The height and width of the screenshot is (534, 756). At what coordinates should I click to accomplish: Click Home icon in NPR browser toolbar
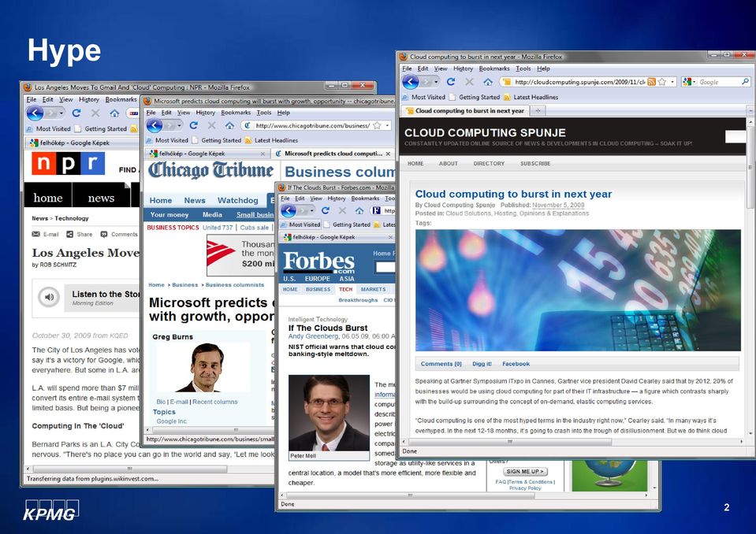click(114, 113)
